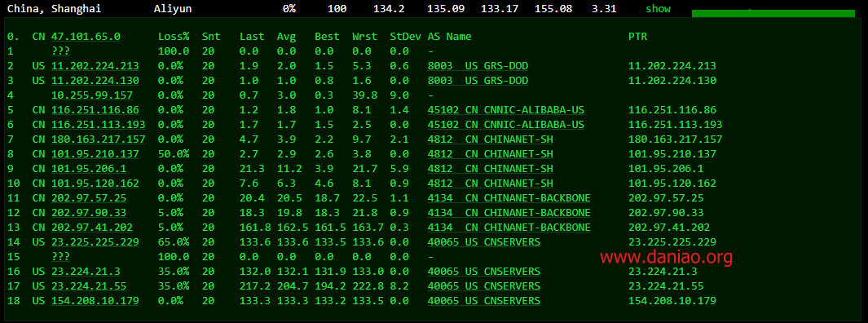Open hop 13 IP 202.97.41.202 link
The width and height of the screenshot is (868, 323).
(92, 227)
